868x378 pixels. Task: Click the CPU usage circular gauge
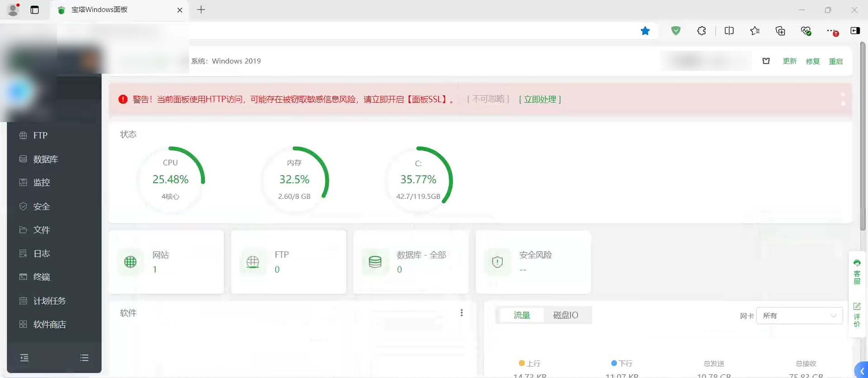pyautogui.click(x=171, y=180)
